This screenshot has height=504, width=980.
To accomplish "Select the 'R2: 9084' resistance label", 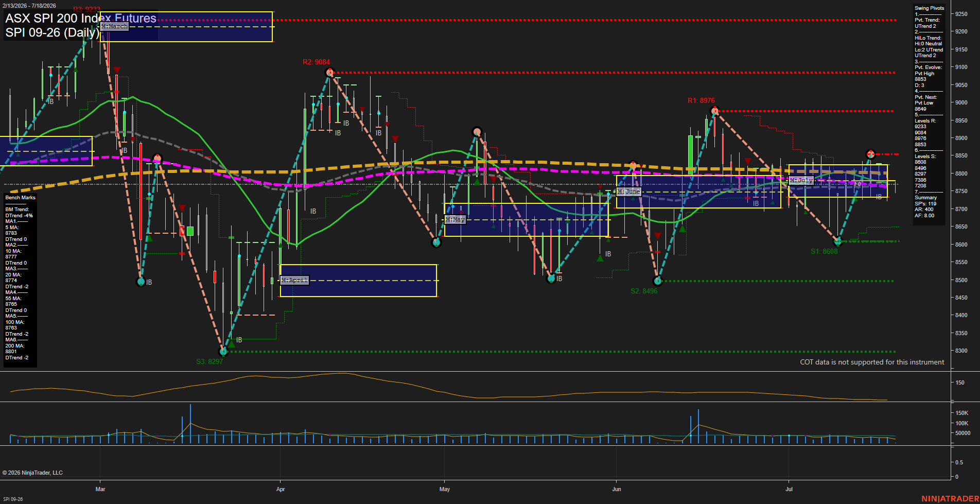I will point(316,62).
